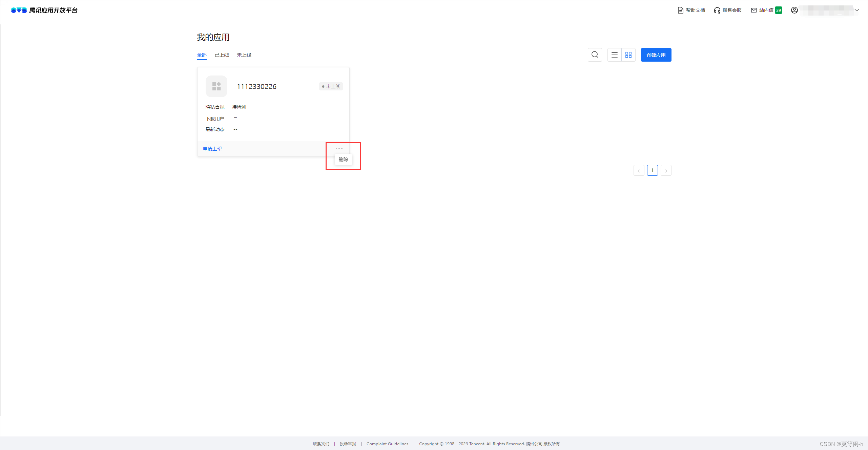Open 联系客服 customer service
This screenshot has height=450, width=868.
pyautogui.click(x=728, y=10)
